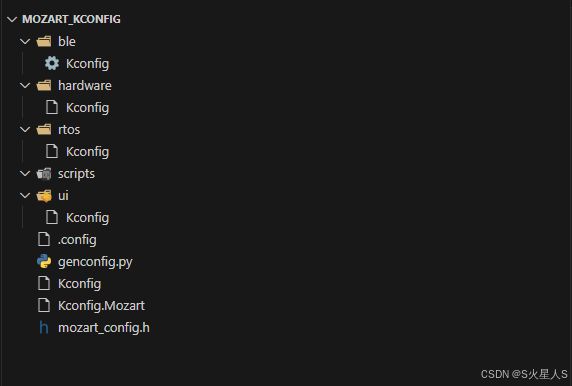Collapse the ui folder chevron

[x=25, y=196]
